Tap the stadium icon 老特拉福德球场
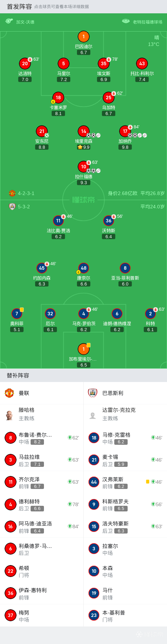This screenshot has height=644, width=167. pos(126,21)
